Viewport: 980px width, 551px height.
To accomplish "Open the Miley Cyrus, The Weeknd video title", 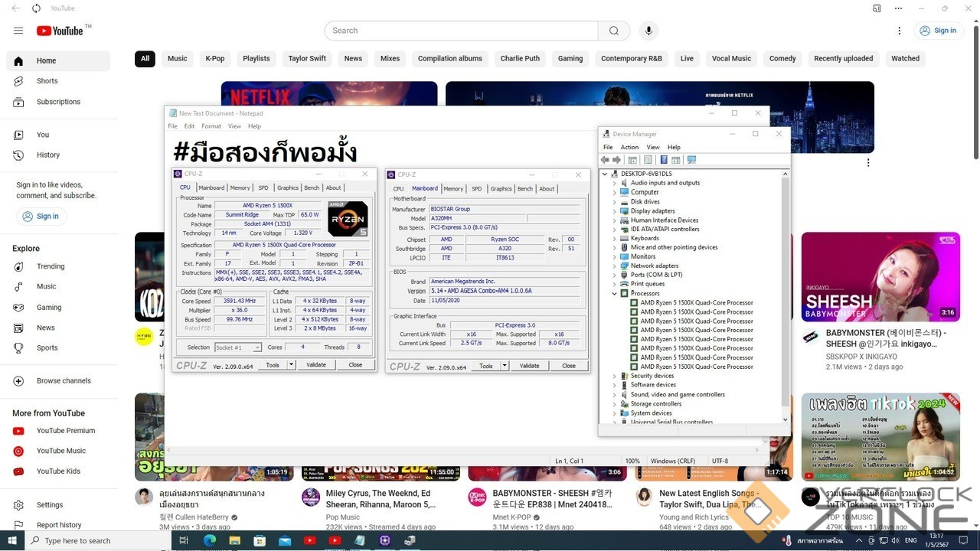I will point(381,499).
